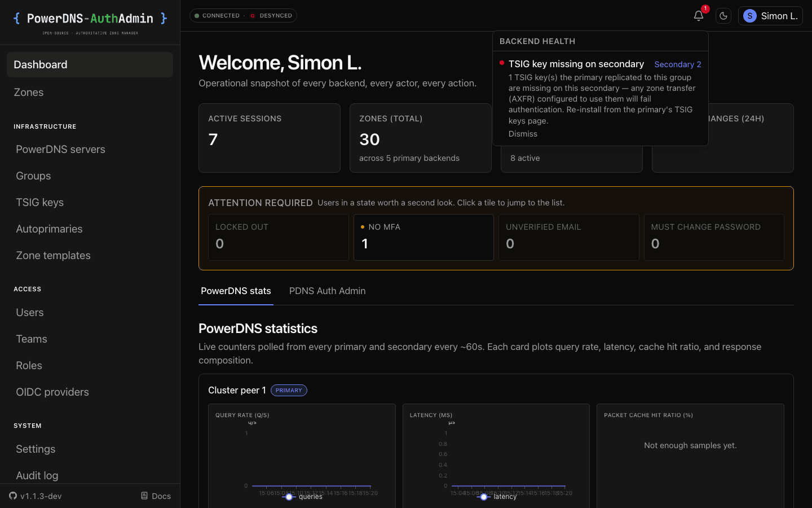The height and width of the screenshot is (508, 812).
Task: Click the CONNECTED status indicator
Action: pyautogui.click(x=217, y=16)
